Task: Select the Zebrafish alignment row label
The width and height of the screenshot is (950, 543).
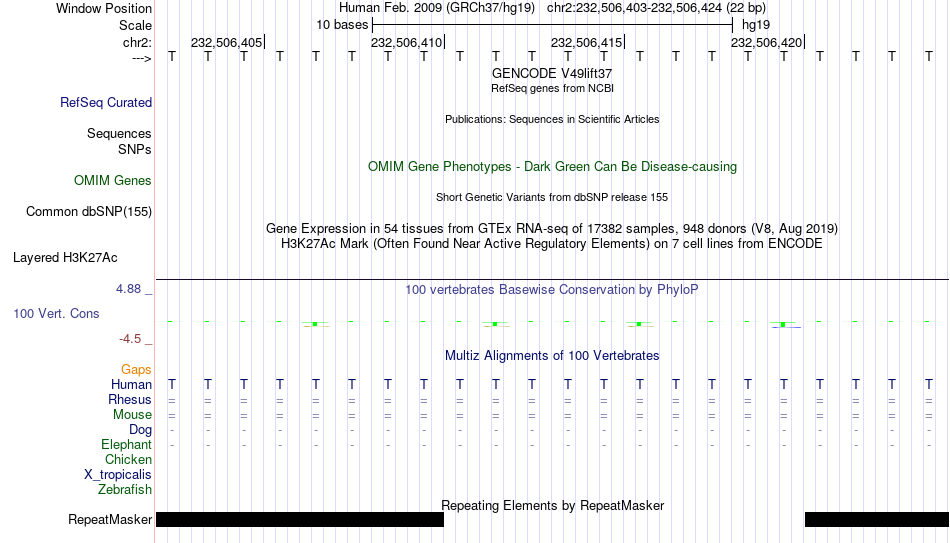Action: pyautogui.click(x=125, y=489)
